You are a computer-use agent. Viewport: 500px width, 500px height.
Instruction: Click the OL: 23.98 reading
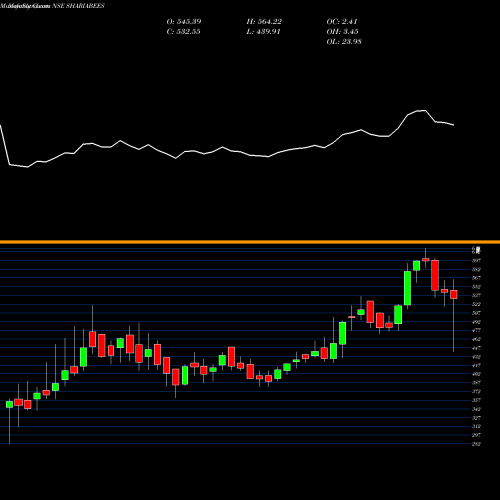click(x=344, y=42)
